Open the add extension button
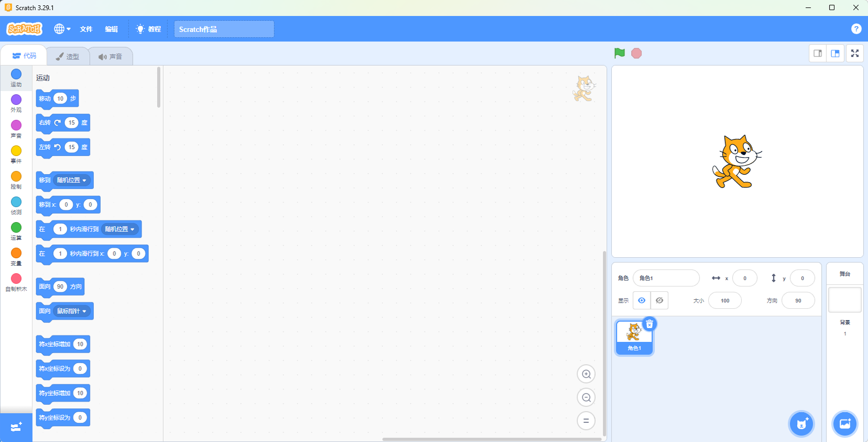This screenshot has width=868, height=442. 16,428
